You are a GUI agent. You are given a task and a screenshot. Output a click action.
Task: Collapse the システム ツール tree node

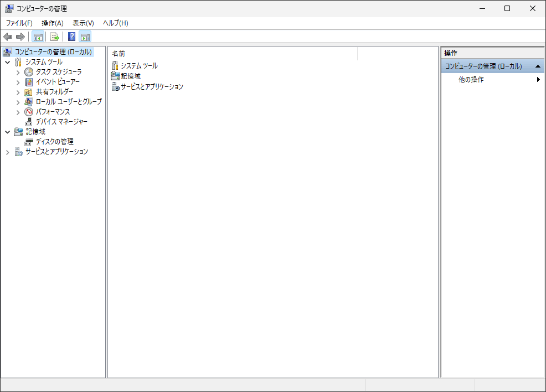[x=8, y=63]
